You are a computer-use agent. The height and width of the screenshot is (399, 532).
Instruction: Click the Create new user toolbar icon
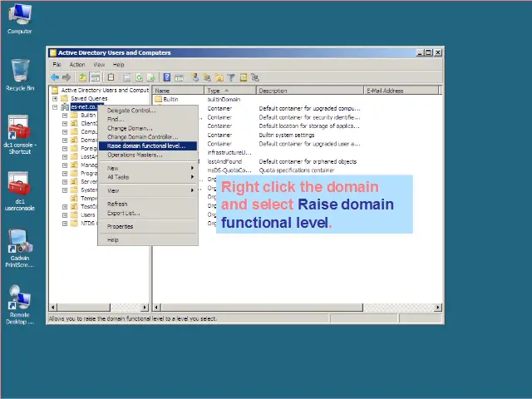tap(195, 77)
